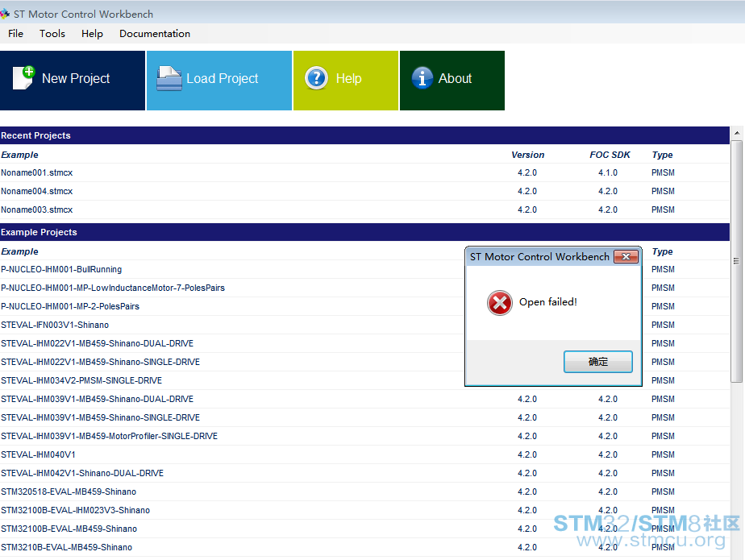This screenshot has height=560, width=745.
Task: Click the scrollbar up arrow
Action: (736, 133)
